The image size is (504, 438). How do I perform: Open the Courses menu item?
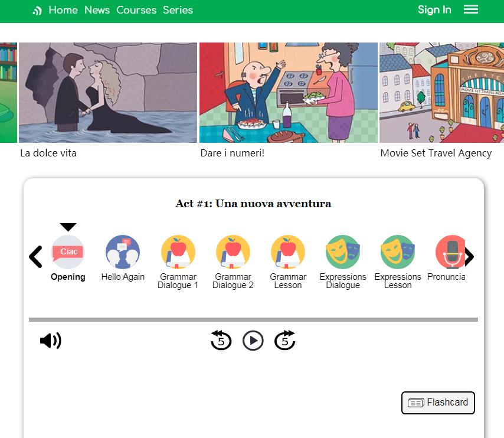pyautogui.click(x=136, y=10)
